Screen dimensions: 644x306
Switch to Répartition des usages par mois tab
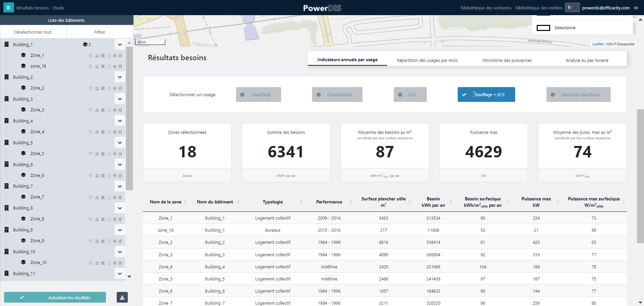(427, 60)
